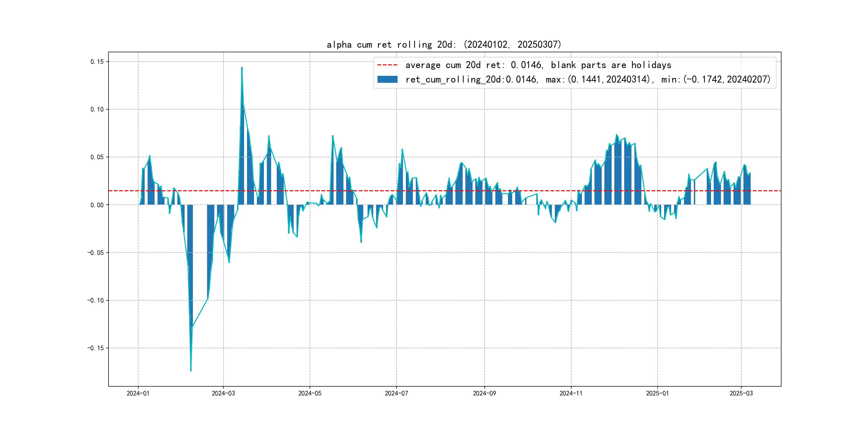Click the 2025-03 x-axis tick label
Screen dimensions: 868x434
click(x=741, y=393)
